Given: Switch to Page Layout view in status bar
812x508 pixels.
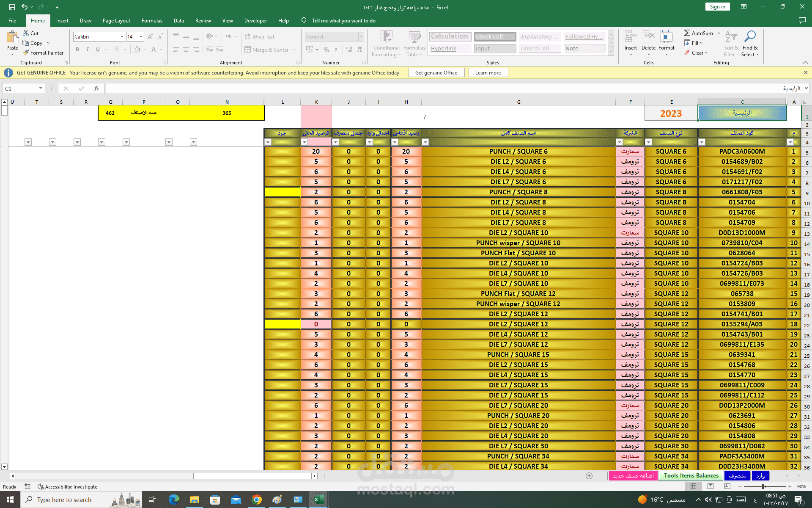Looking at the screenshot, I should [710, 487].
